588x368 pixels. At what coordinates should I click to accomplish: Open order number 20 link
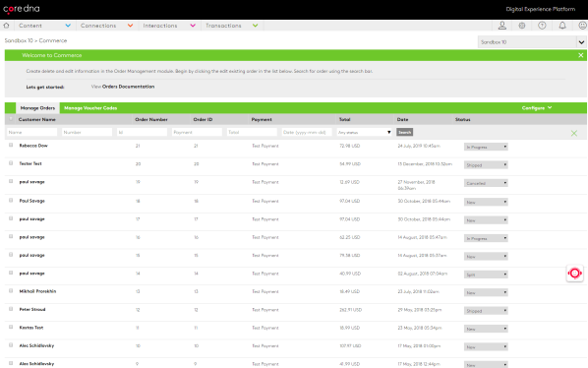pos(138,164)
